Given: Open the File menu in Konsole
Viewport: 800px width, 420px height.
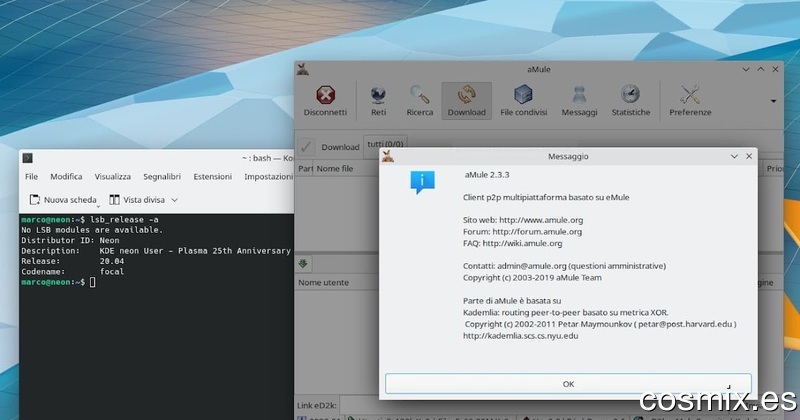Looking at the screenshot, I should click(31, 177).
